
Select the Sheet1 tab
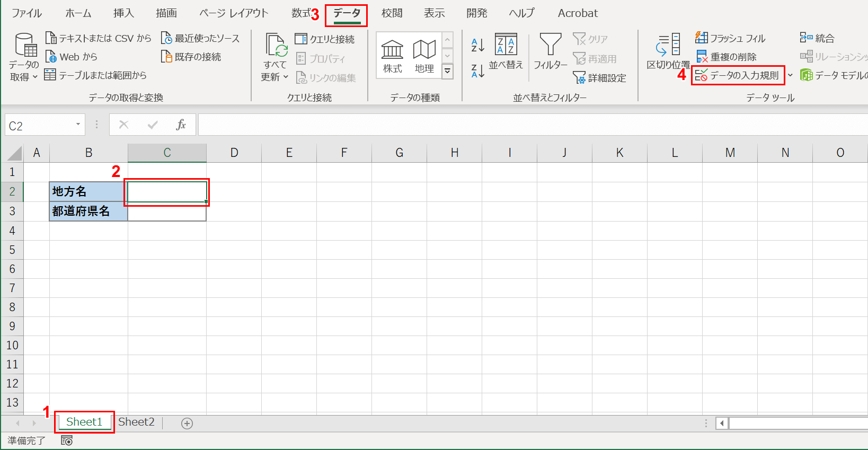(x=84, y=422)
